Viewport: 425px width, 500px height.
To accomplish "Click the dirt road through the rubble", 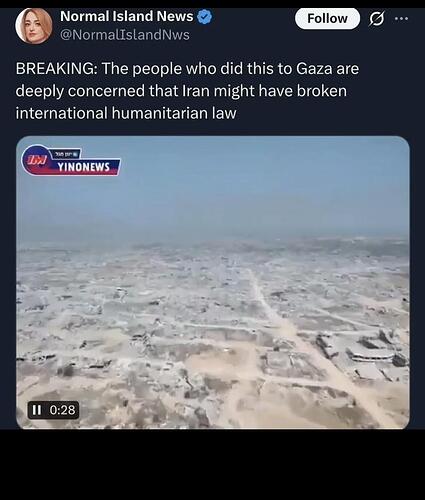I will coord(290,327).
